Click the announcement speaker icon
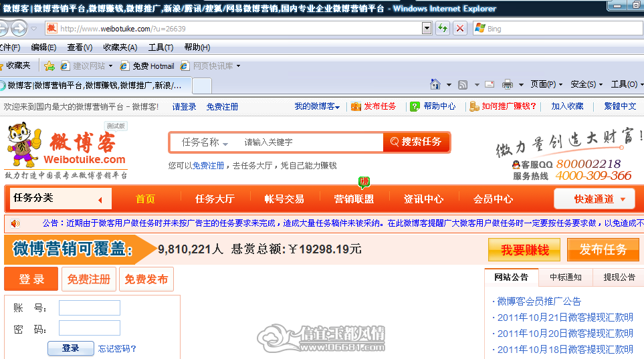This screenshot has height=359, width=644. (x=15, y=223)
